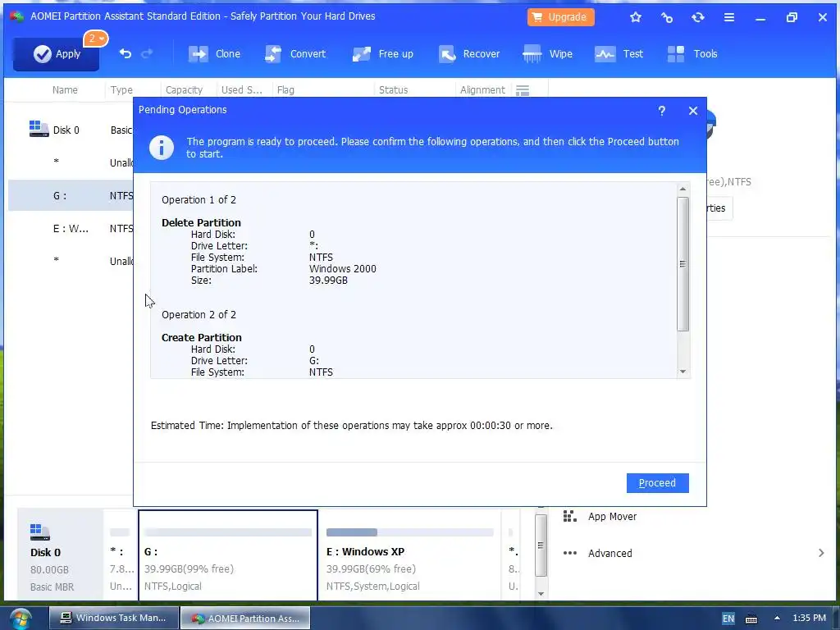Click the Proceed button
The width and height of the screenshot is (840, 630).
click(657, 482)
